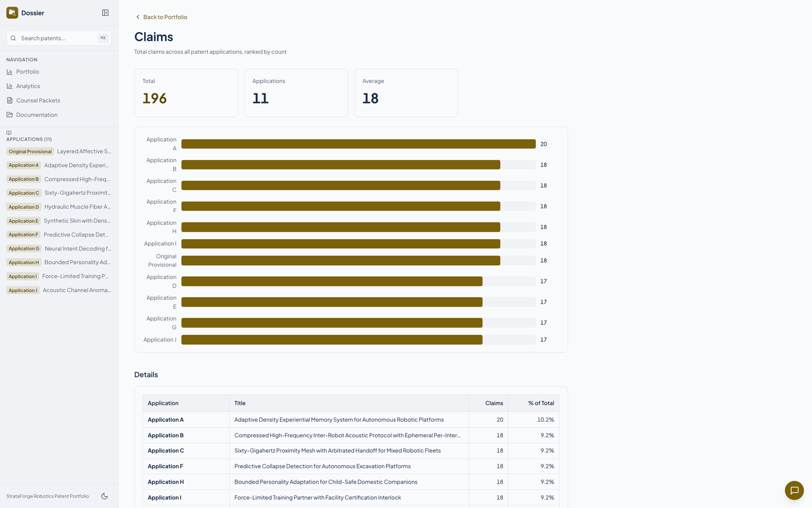Open Analytics navigation item
Viewport: 812px width, 508px height.
tap(59, 86)
